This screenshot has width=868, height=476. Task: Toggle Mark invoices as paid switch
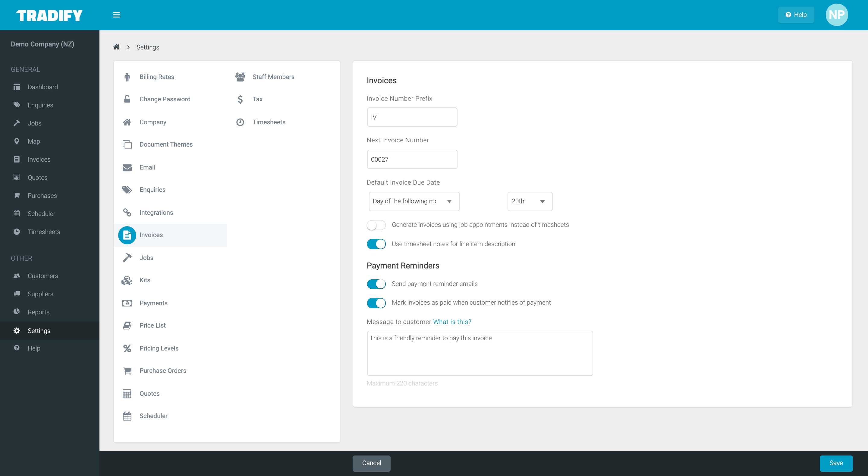click(376, 303)
